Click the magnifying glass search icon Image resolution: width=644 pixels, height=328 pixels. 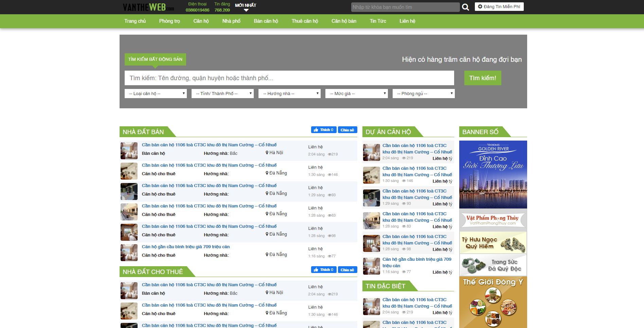(465, 7)
